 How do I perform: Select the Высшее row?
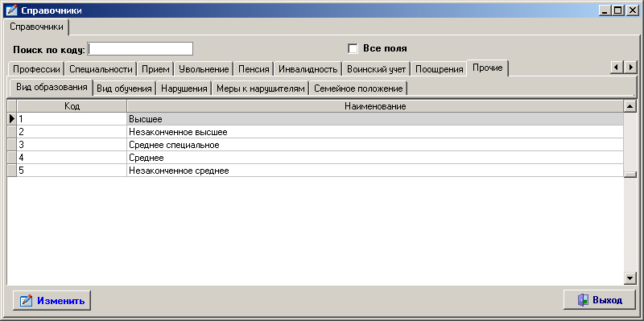[316, 119]
